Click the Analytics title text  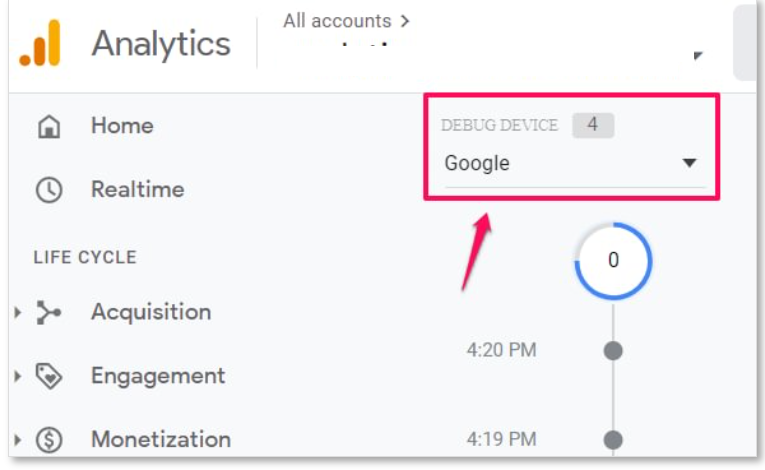tap(161, 44)
